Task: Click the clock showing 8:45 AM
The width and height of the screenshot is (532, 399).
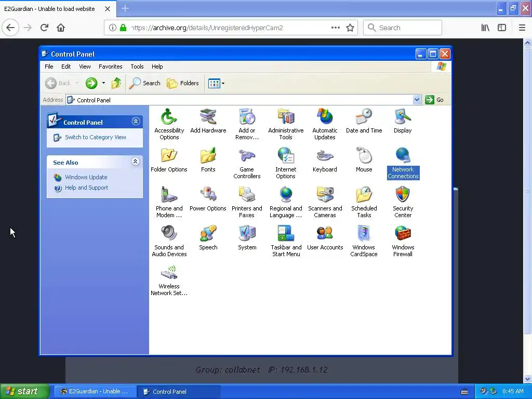Action: point(513,391)
